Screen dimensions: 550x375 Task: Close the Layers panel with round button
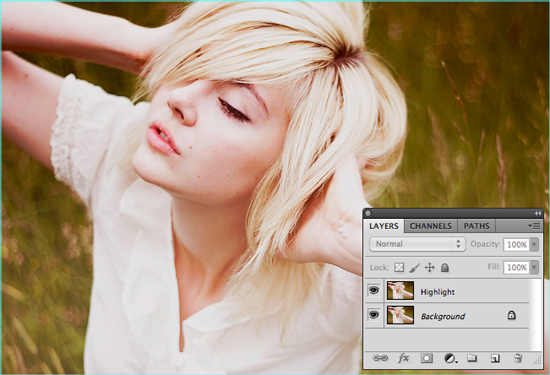368,213
